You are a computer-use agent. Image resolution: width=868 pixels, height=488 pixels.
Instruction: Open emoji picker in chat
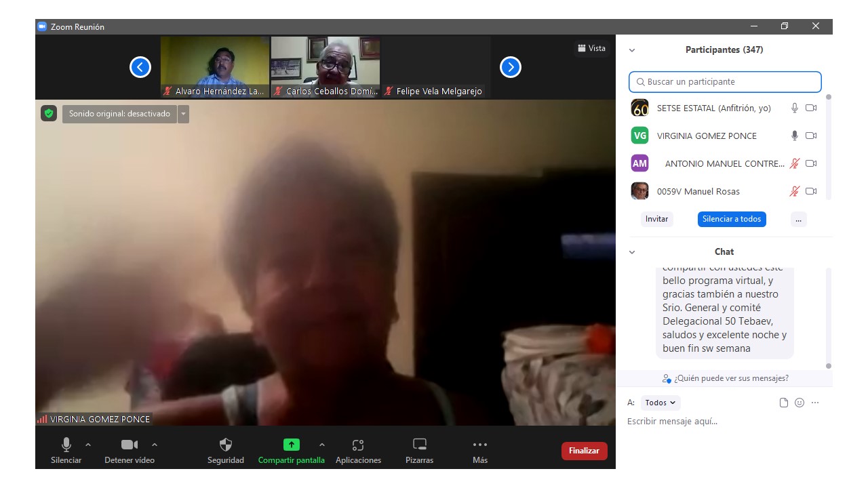pos(800,403)
